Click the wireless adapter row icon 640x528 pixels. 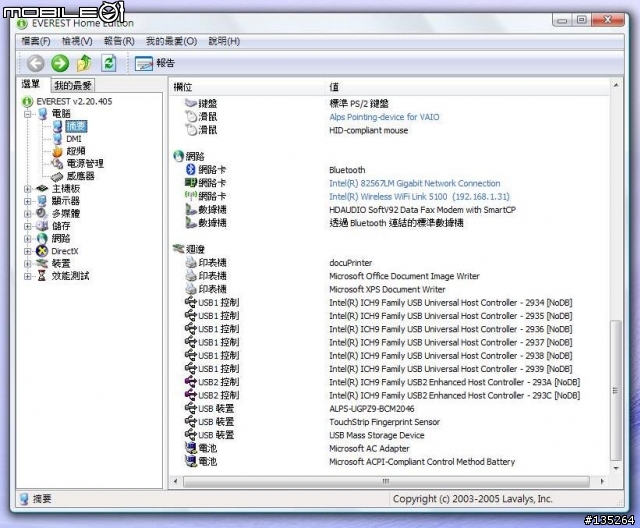click(x=191, y=195)
